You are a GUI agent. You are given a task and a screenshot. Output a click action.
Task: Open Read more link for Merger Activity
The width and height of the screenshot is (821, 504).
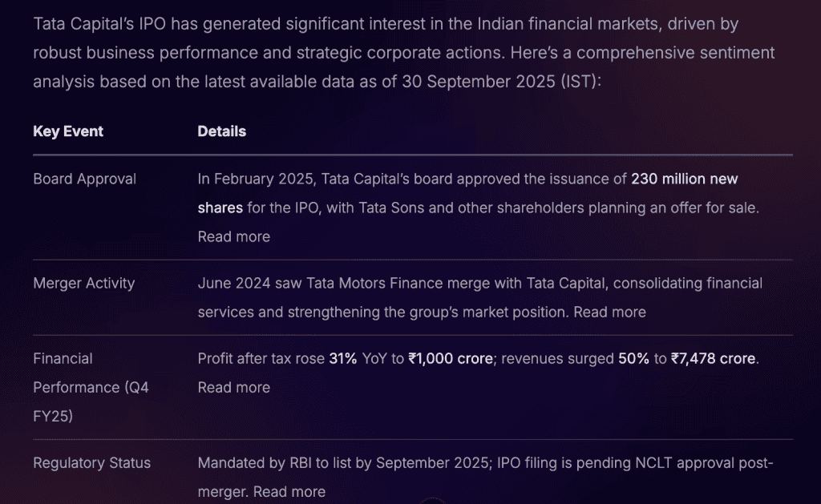pos(609,312)
